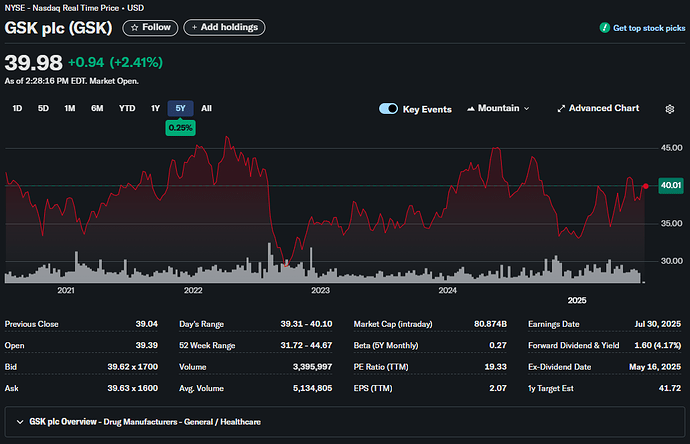
Task: Click the Open value 39.39
Action: 147,345
